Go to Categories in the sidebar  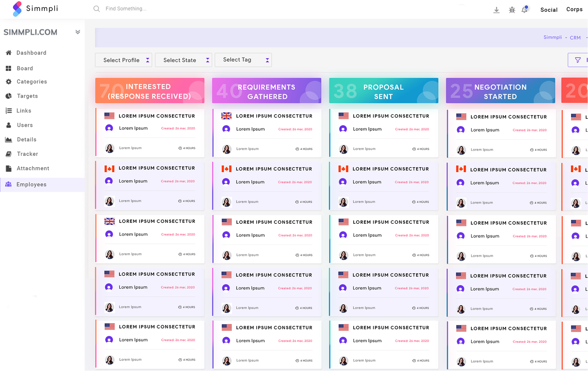tap(32, 82)
